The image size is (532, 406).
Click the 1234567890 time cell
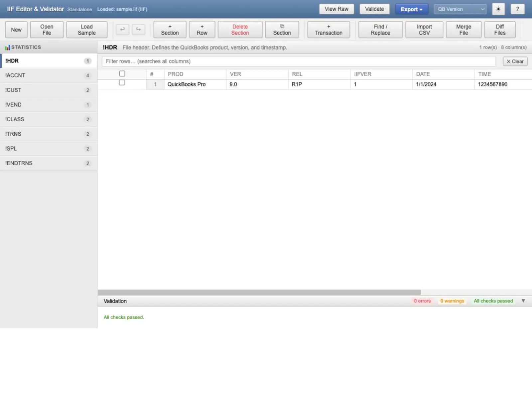[x=503, y=84]
